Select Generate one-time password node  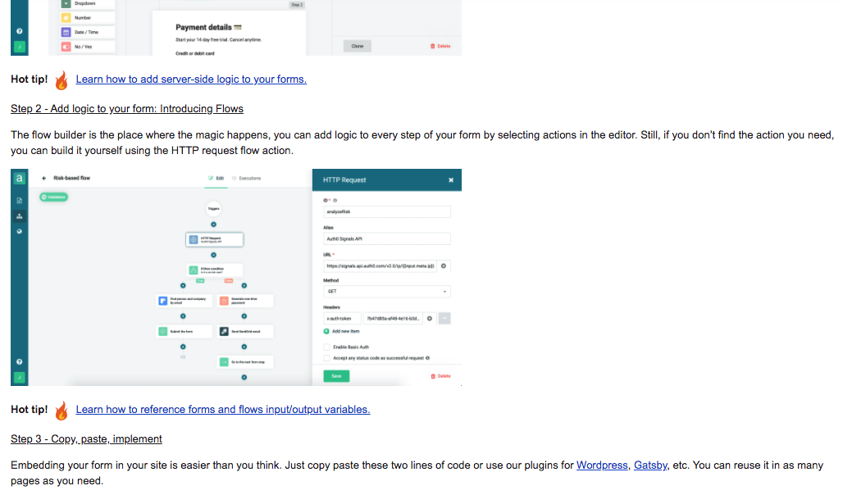(245, 301)
